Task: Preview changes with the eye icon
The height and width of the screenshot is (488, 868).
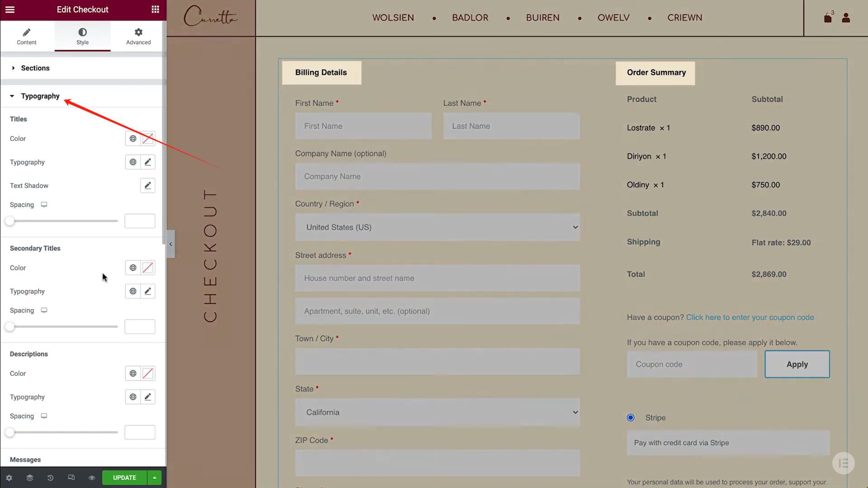Action: 92,478
